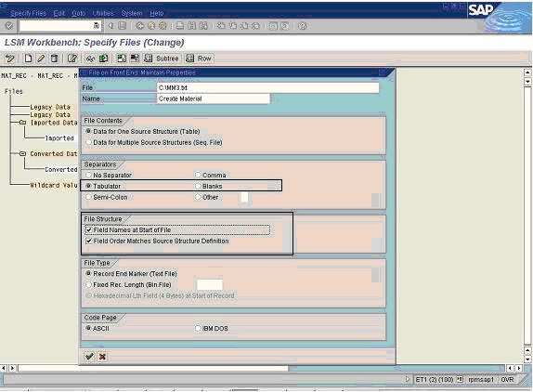The height and width of the screenshot is (392, 533).
Task: Click the Print icon
Action: (180, 25)
